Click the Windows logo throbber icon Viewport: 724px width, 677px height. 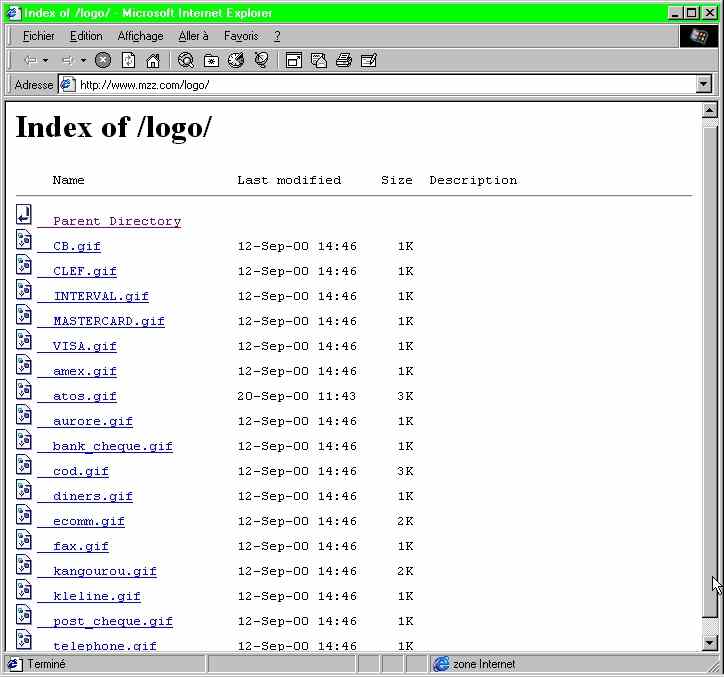click(699, 36)
